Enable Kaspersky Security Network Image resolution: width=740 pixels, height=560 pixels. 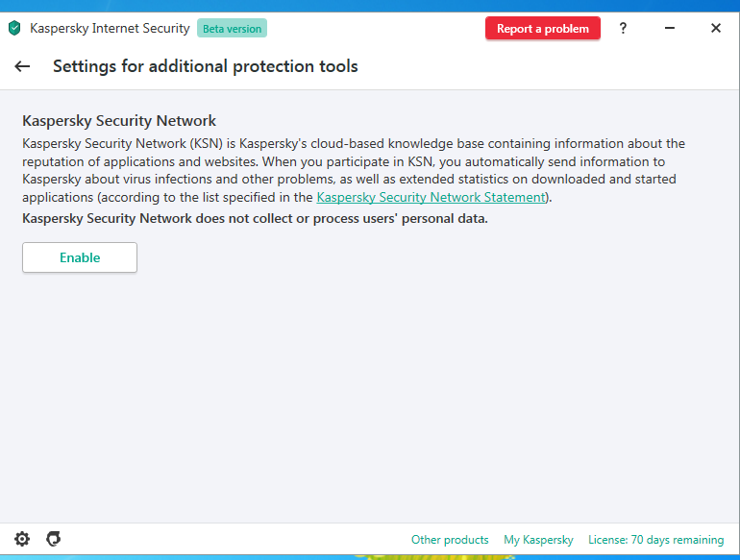[80, 257]
